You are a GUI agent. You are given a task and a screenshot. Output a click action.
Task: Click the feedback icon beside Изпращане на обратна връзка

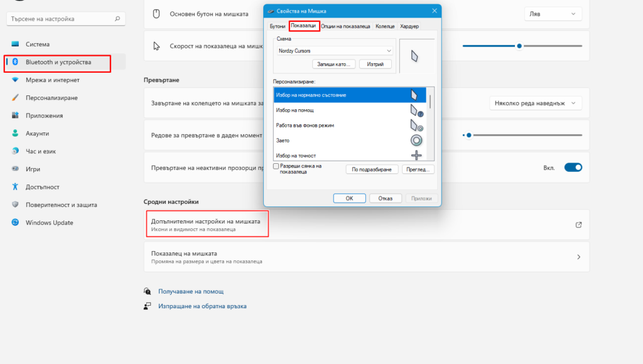(x=147, y=306)
